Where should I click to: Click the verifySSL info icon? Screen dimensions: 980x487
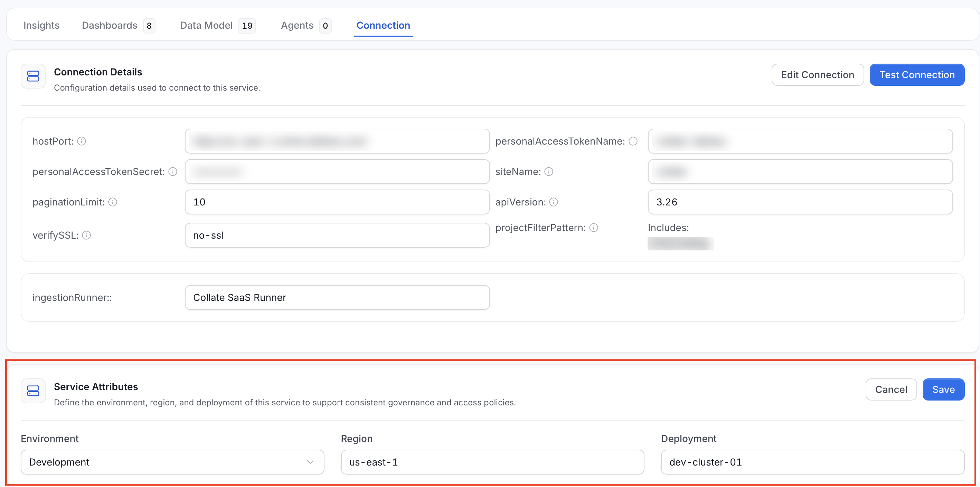(86, 235)
